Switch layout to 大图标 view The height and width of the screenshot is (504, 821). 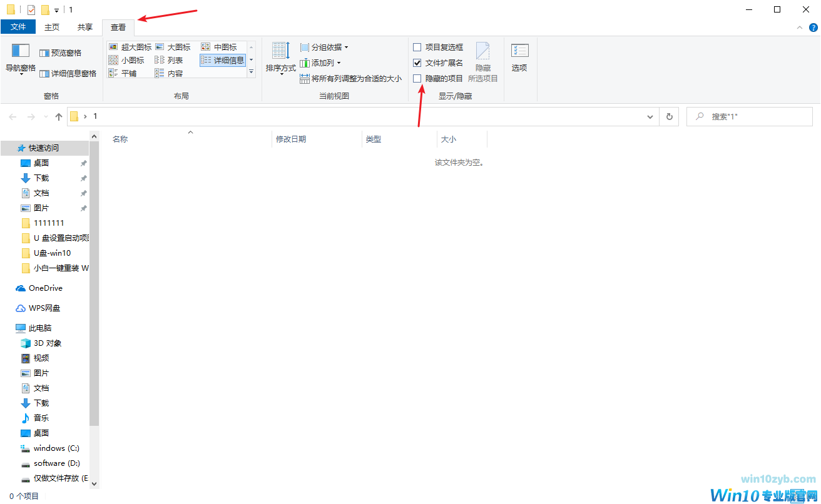(174, 46)
